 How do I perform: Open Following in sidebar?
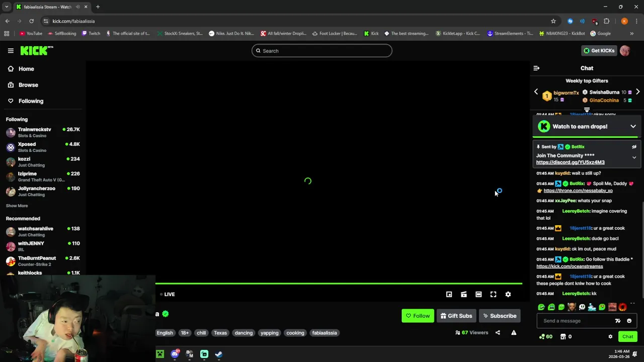pyautogui.click(x=25, y=101)
